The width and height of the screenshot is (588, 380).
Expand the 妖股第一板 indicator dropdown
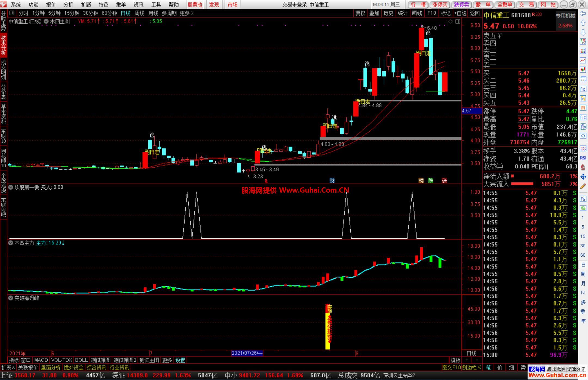point(11,187)
